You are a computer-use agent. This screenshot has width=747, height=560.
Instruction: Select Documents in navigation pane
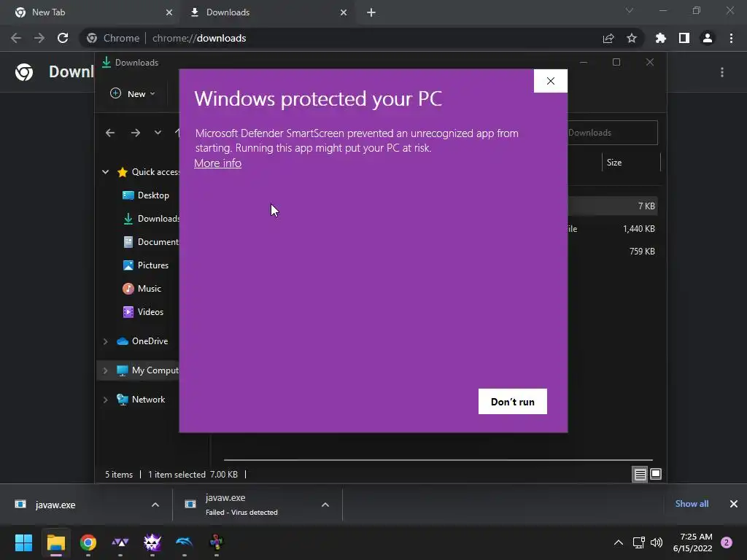click(150, 242)
